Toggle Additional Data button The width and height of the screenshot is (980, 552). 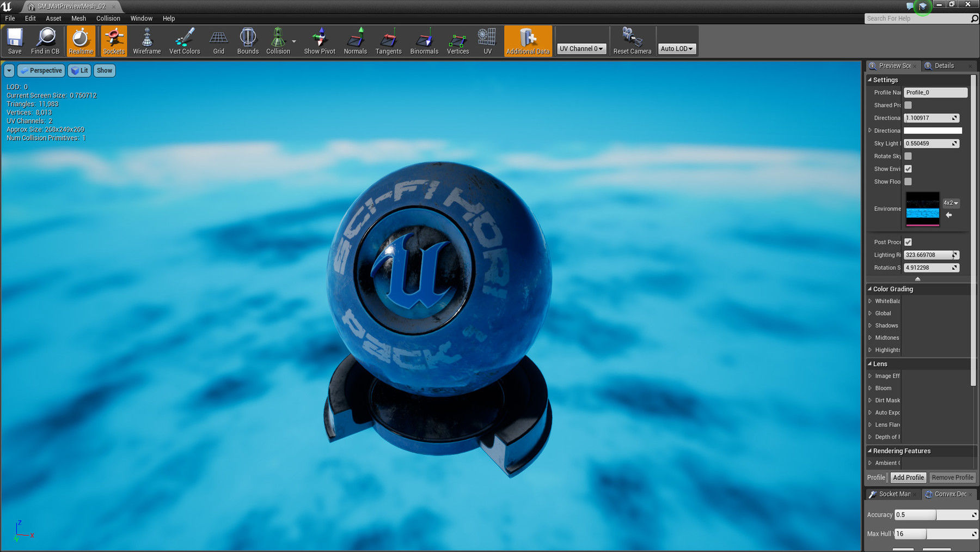point(528,41)
